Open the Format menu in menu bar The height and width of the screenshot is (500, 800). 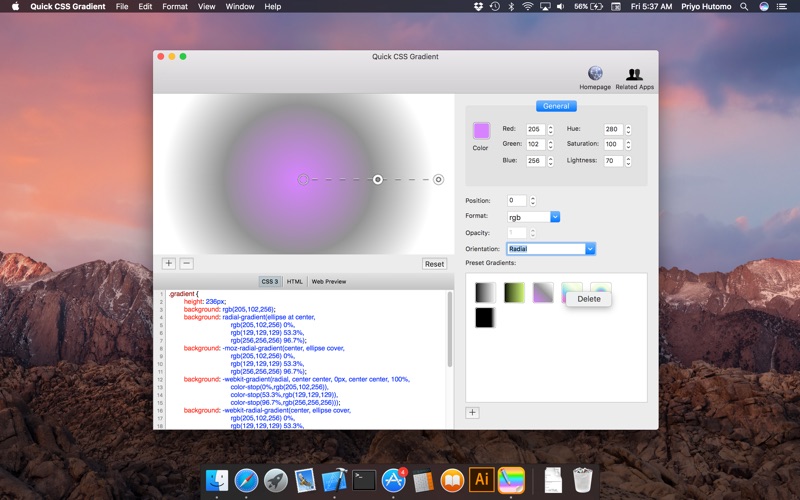pos(175,6)
